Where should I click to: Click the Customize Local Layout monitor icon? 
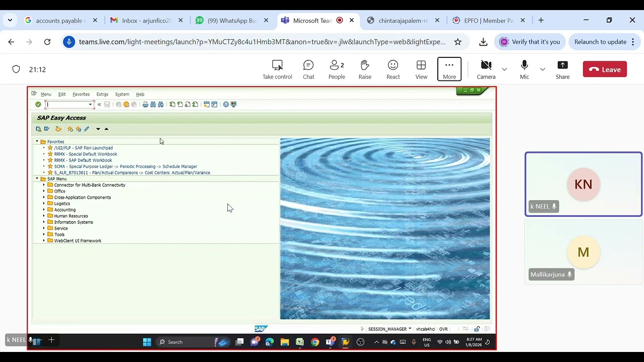pyautogui.click(x=233, y=105)
